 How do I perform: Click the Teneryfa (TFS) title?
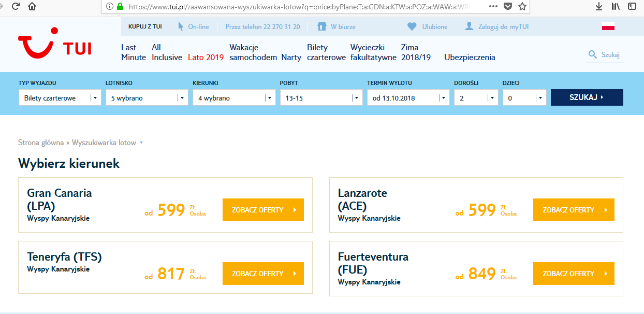(x=64, y=257)
